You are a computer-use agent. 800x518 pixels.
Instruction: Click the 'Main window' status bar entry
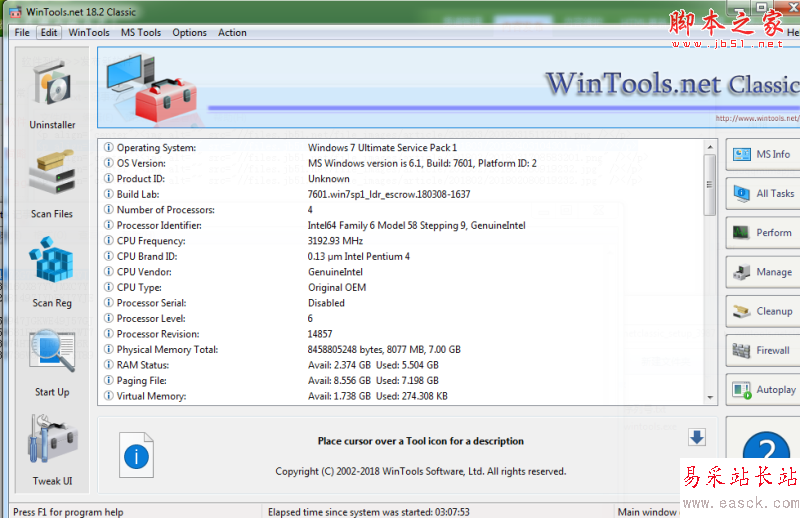point(647,512)
